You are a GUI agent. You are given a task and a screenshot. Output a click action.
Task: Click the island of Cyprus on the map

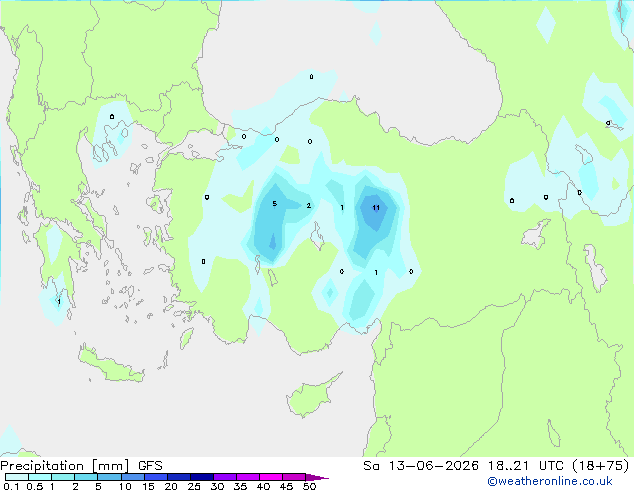coord(311,397)
